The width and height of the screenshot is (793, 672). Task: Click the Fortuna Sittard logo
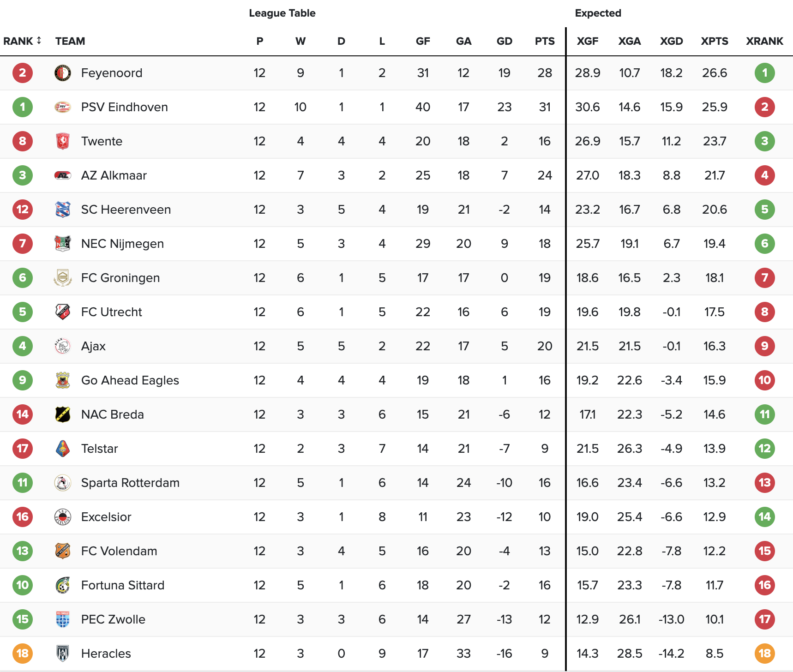pyautogui.click(x=63, y=585)
